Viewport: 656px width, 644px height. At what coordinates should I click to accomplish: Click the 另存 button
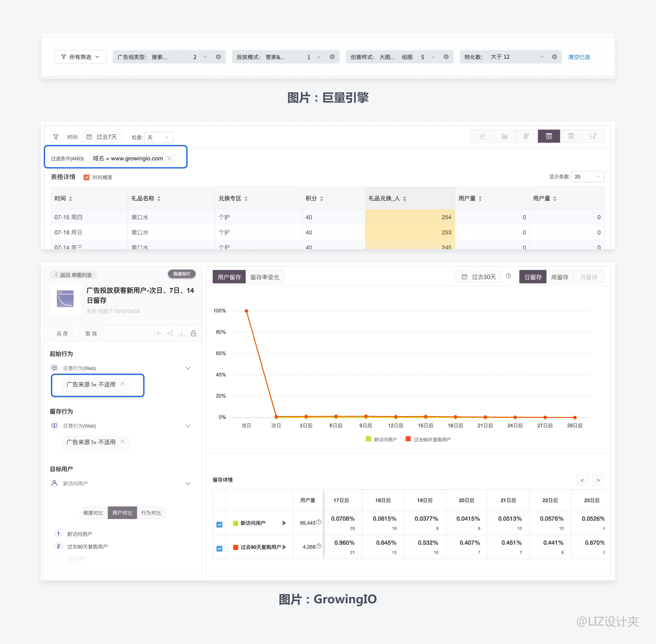click(62, 333)
